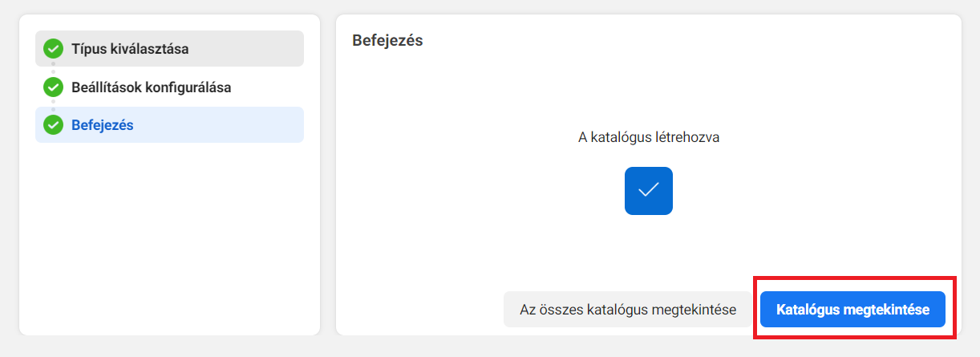The height and width of the screenshot is (357, 980).
Task: Click the green checkmark beside Befejezés step
Action: click(53, 125)
